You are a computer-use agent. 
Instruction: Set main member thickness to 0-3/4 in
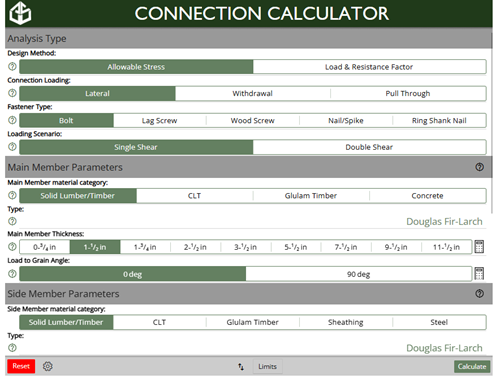(x=45, y=247)
